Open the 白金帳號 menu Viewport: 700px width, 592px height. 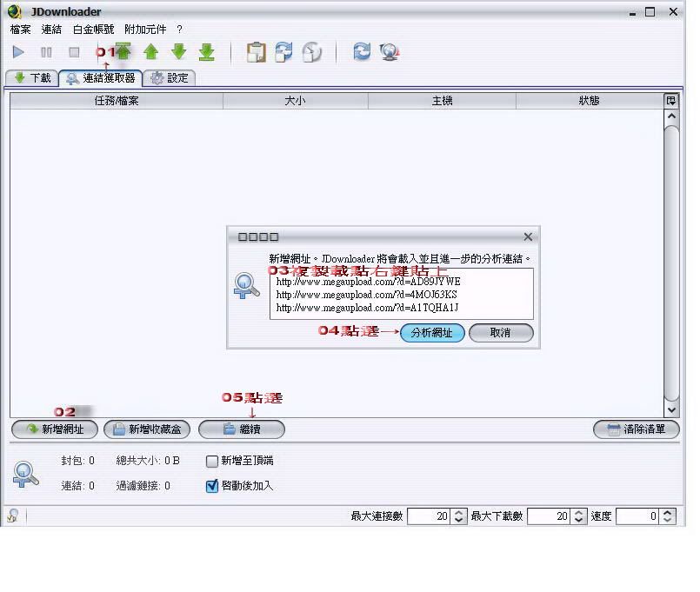[93, 30]
